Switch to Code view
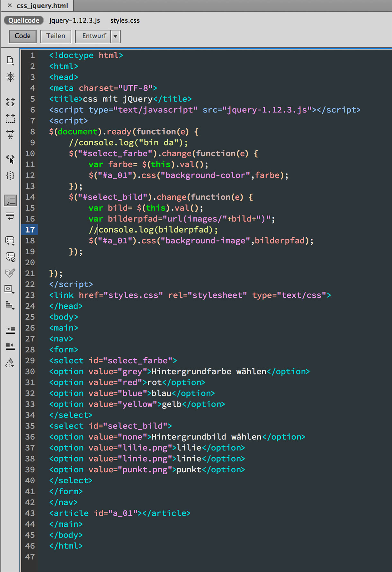This screenshot has width=392, height=572. 22,36
